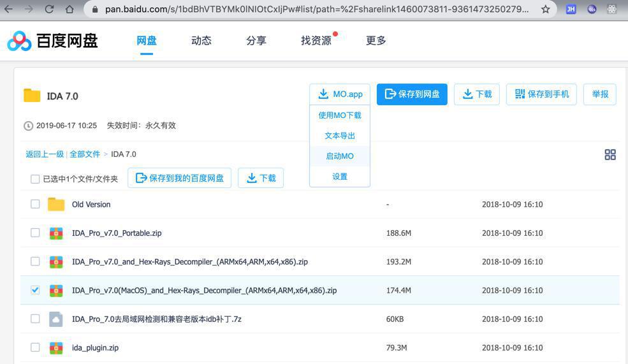Click the IDA 7.0 patch .7z file icon
This screenshot has height=364, width=628.
56,319
